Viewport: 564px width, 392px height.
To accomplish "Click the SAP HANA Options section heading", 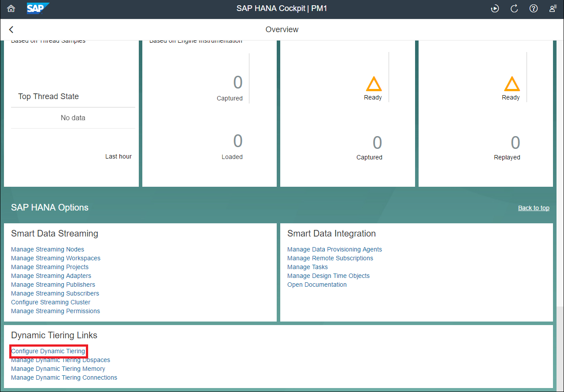I will (50, 207).
